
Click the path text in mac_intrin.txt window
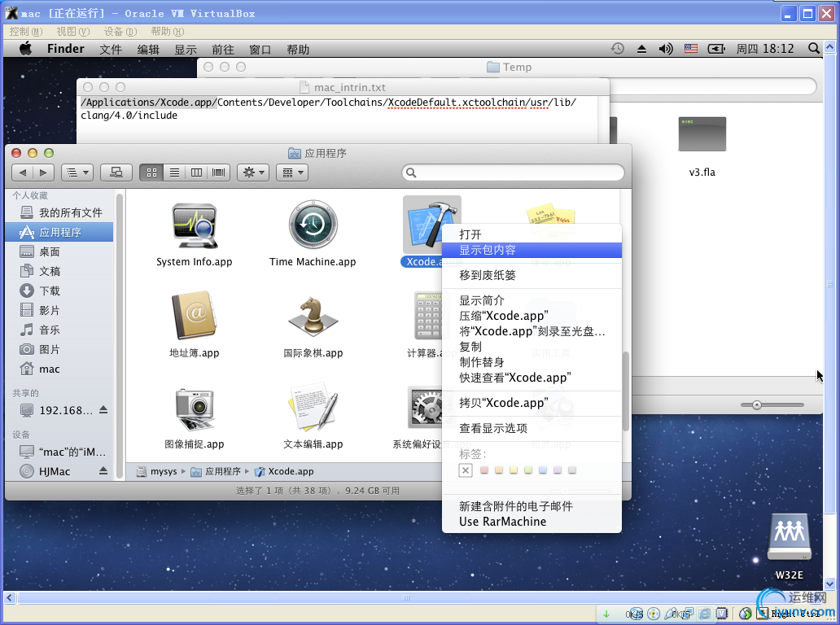pyautogui.click(x=328, y=109)
